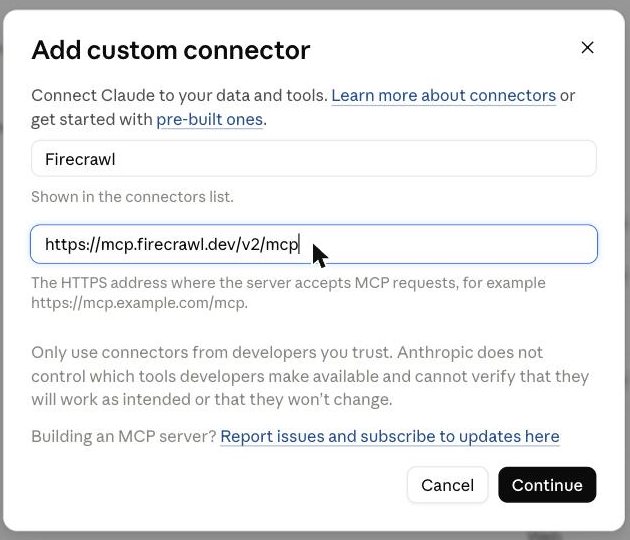The height and width of the screenshot is (540, 630).
Task: Click blank space right of Firecrawl name
Action: click(x=354, y=159)
